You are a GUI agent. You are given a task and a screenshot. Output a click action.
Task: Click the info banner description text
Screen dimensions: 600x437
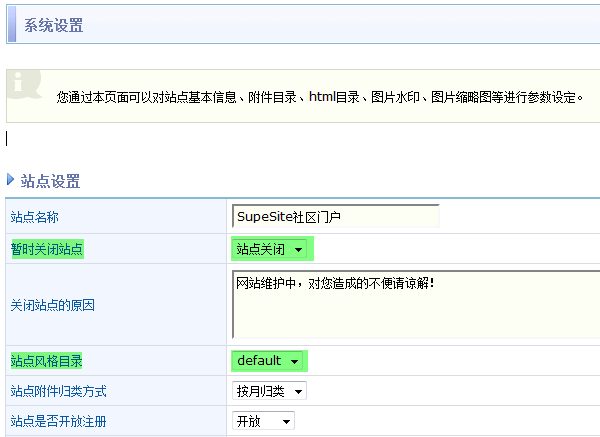tap(320, 97)
